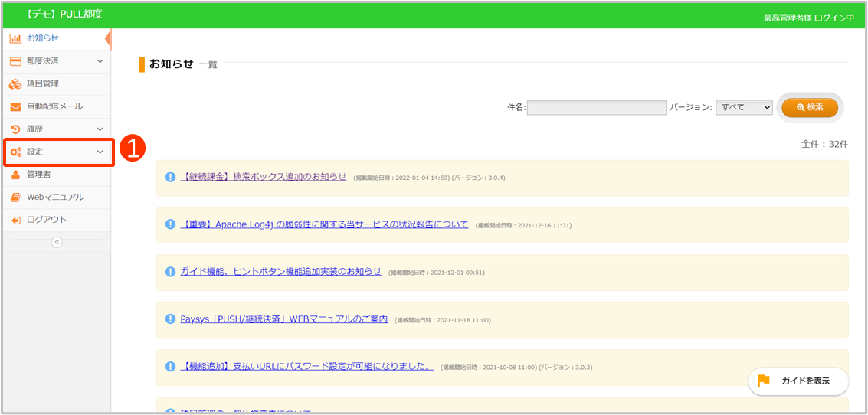Screen dimensions: 868x415
Task: Open the バージョン dropdown
Action: pos(744,108)
